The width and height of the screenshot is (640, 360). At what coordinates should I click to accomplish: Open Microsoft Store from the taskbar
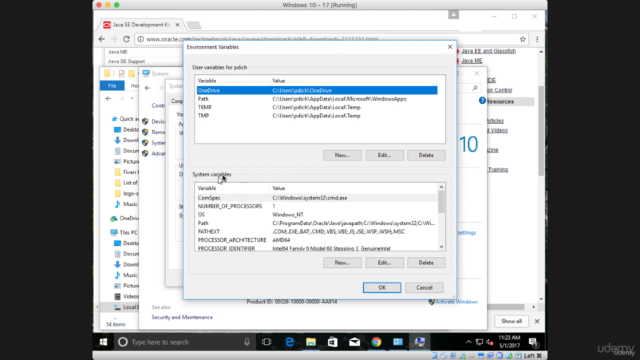tap(333, 342)
